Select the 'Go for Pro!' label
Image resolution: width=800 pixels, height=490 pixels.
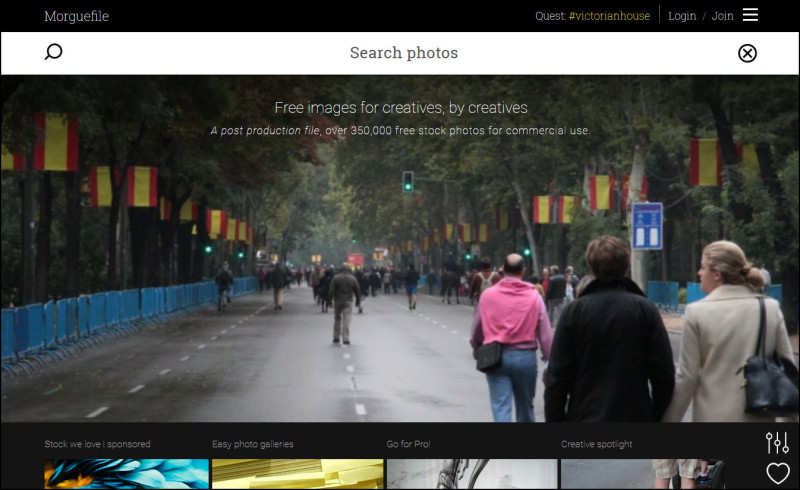click(x=407, y=444)
